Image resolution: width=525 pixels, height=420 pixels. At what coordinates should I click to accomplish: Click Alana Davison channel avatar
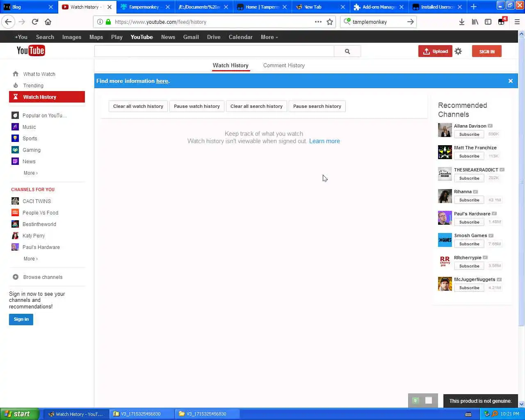tap(445, 130)
